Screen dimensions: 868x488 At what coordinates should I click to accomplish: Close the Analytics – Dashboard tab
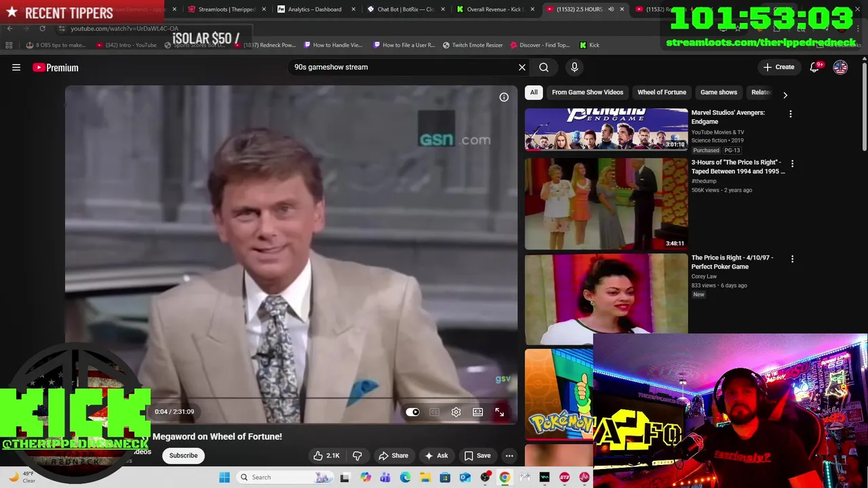pyautogui.click(x=353, y=9)
